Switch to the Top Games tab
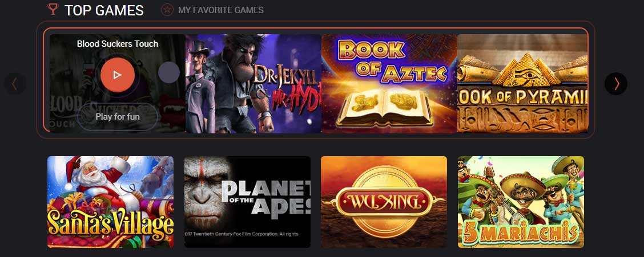The image size is (644, 257). point(104,10)
